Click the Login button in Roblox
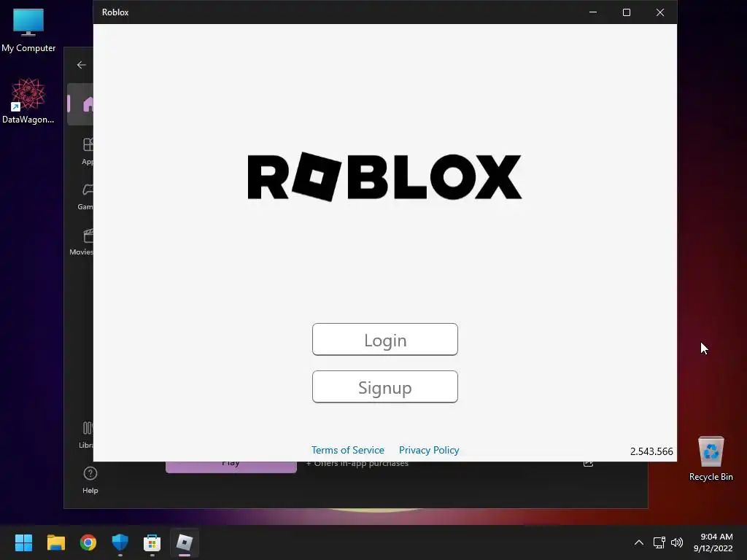 385,340
